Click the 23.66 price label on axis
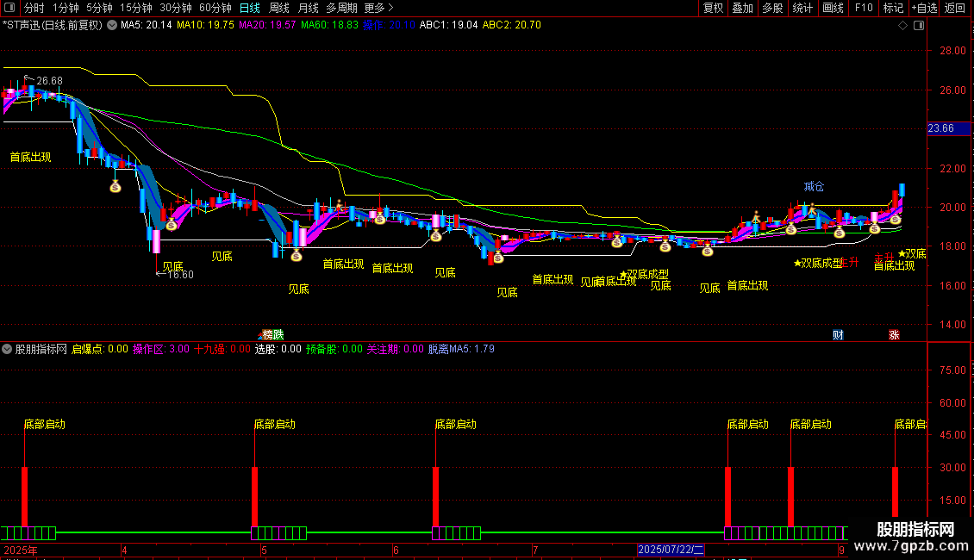This screenshot has width=974, height=560. coord(948,128)
